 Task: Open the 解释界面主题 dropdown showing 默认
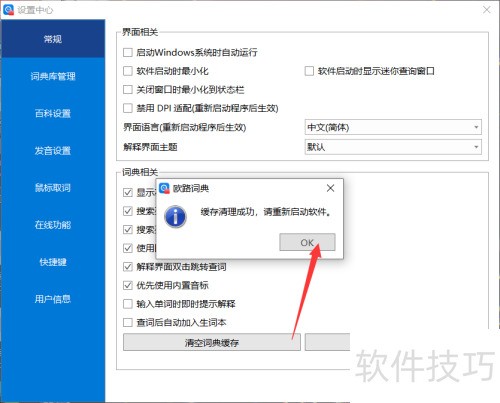(x=393, y=147)
